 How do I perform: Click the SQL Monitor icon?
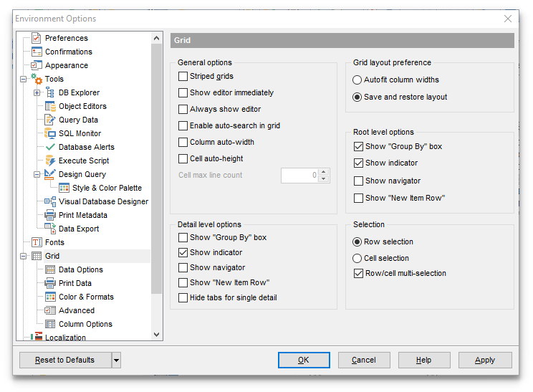point(50,133)
